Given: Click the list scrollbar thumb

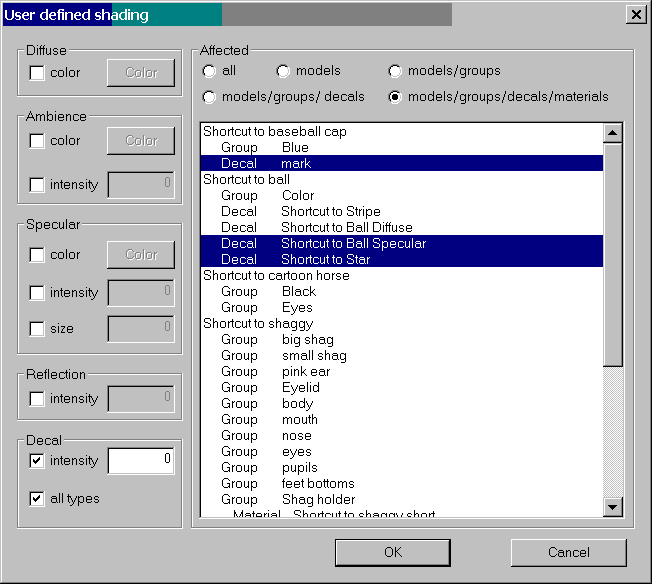Looking at the screenshot, I should pos(612,255).
